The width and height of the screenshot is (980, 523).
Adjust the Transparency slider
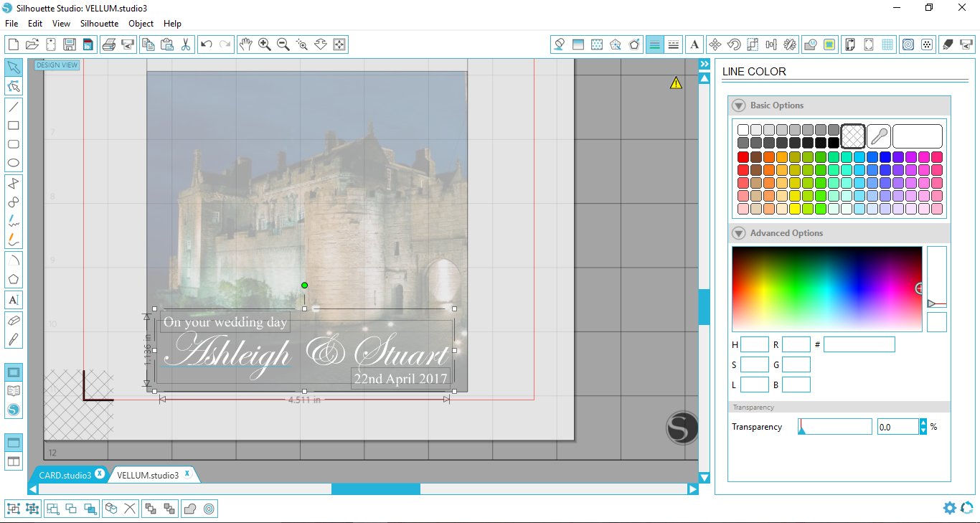[x=834, y=427]
